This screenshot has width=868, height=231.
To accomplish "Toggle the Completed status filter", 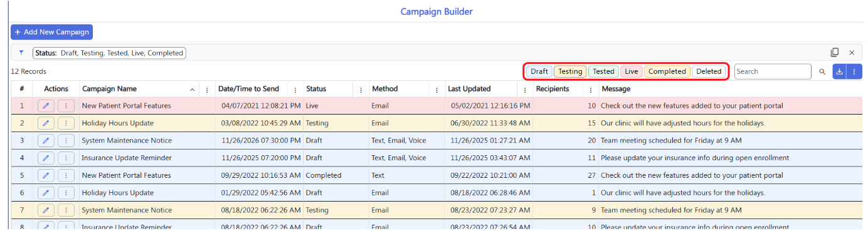I will pos(667,71).
